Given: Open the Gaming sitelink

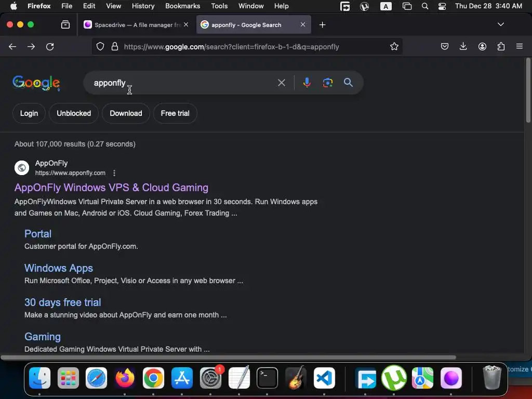Looking at the screenshot, I should [43, 337].
